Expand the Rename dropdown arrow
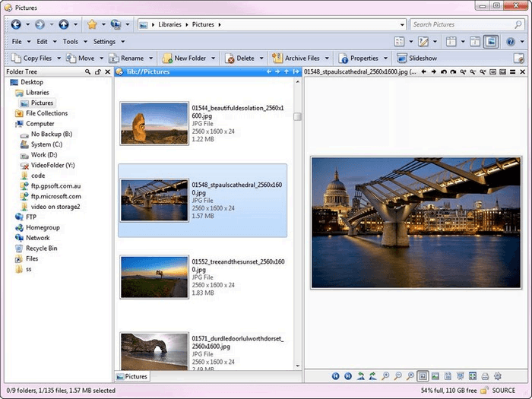Image resolution: width=532 pixels, height=399 pixels. pyautogui.click(x=151, y=59)
